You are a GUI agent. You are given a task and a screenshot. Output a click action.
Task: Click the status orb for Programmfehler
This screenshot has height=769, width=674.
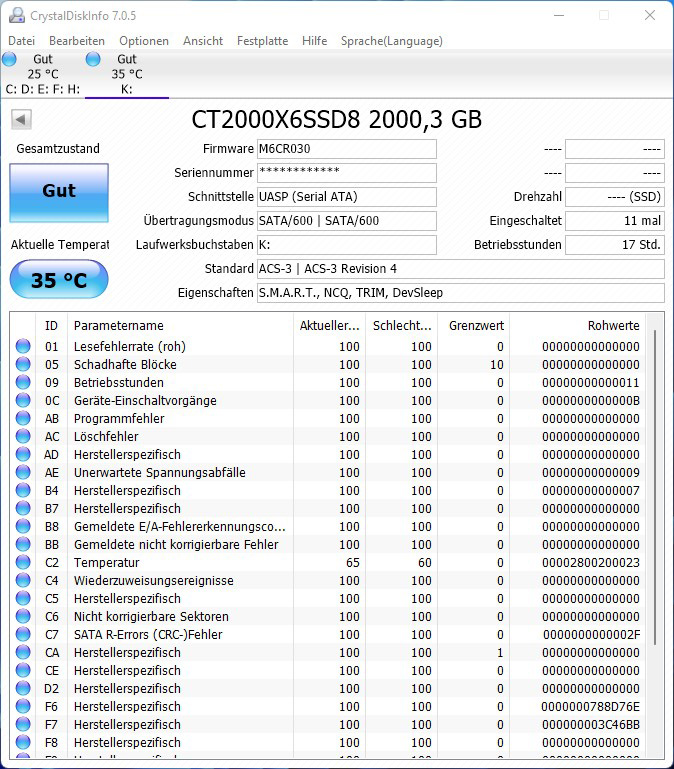(23, 418)
